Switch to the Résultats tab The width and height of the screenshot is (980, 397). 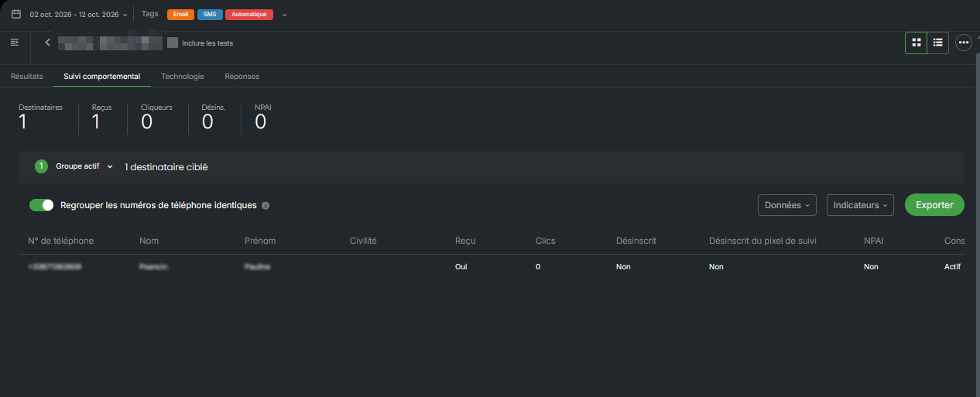27,77
